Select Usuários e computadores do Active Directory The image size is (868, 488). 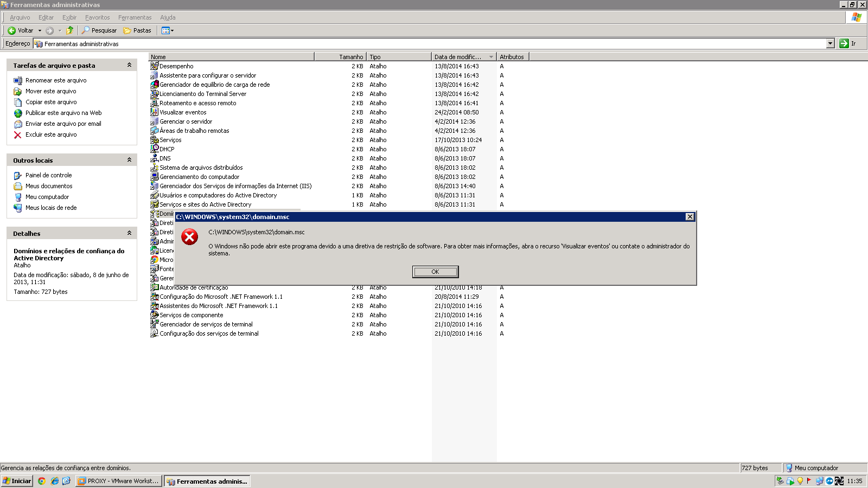click(218, 195)
